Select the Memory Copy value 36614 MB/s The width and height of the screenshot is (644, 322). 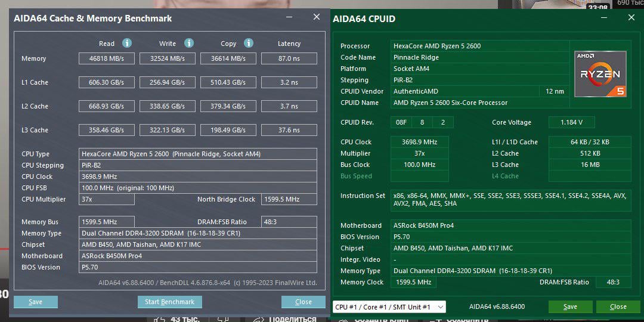(228, 58)
